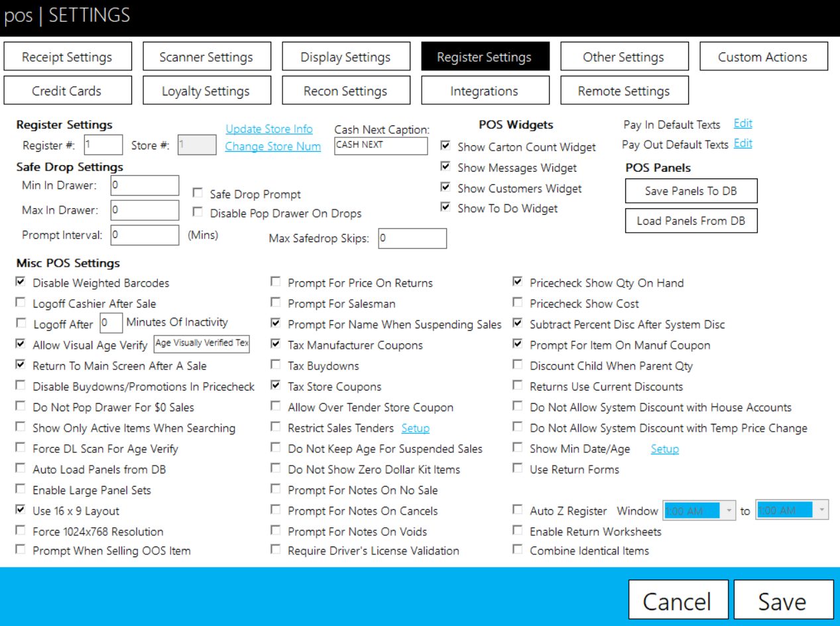Image resolution: width=840 pixels, height=626 pixels.
Task: Click the Age Visually Verified text field
Action: [x=202, y=344]
